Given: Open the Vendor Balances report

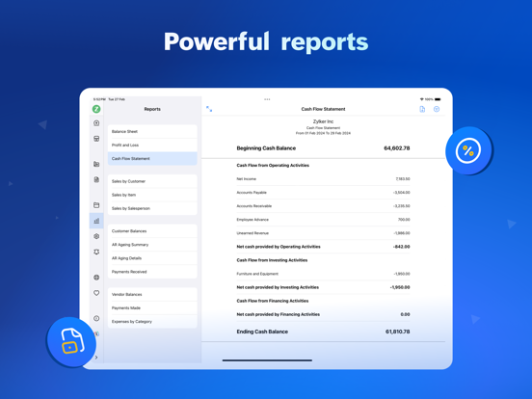Looking at the screenshot, I should (x=152, y=295).
